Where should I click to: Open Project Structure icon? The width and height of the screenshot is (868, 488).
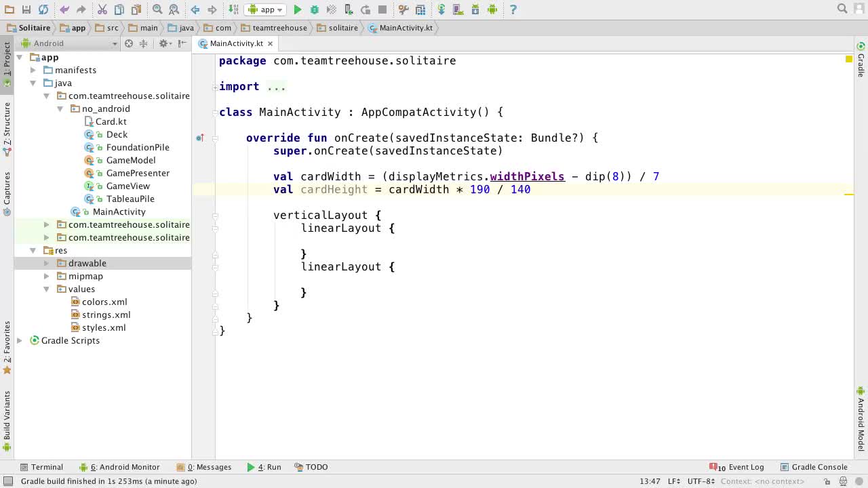coord(420,9)
